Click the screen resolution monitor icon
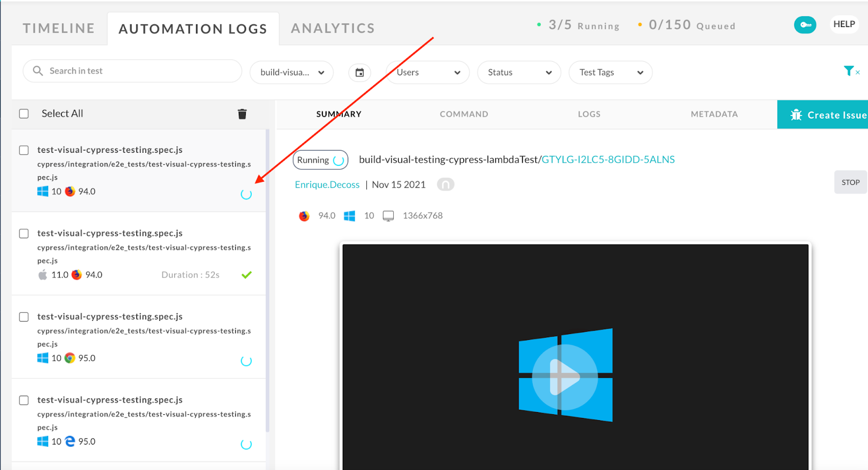The width and height of the screenshot is (868, 470). pyautogui.click(x=388, y=216)
